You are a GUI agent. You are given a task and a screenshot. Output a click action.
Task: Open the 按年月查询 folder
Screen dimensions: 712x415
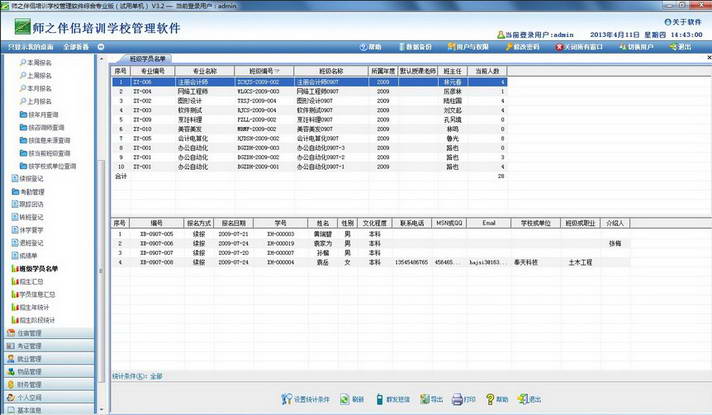point(39,114)
